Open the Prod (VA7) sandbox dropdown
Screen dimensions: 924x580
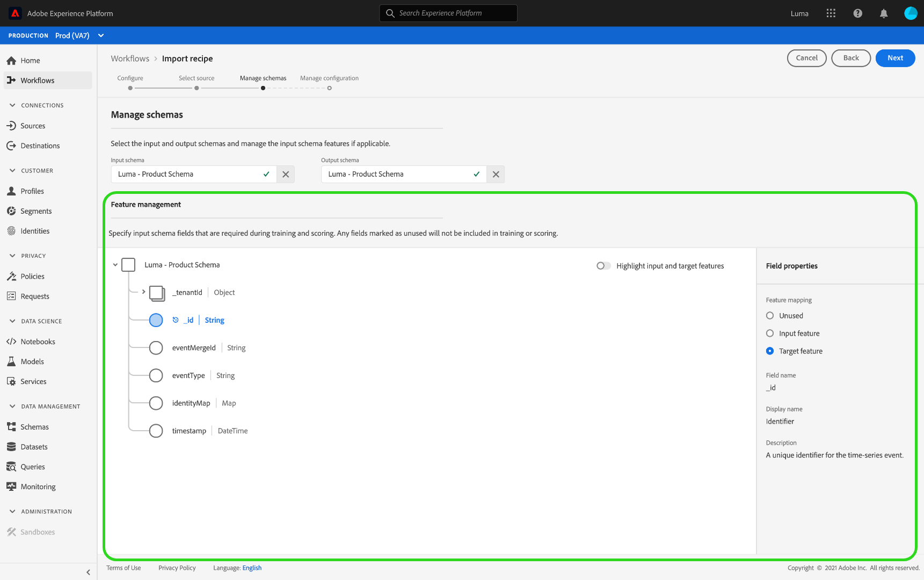(79, 35)
